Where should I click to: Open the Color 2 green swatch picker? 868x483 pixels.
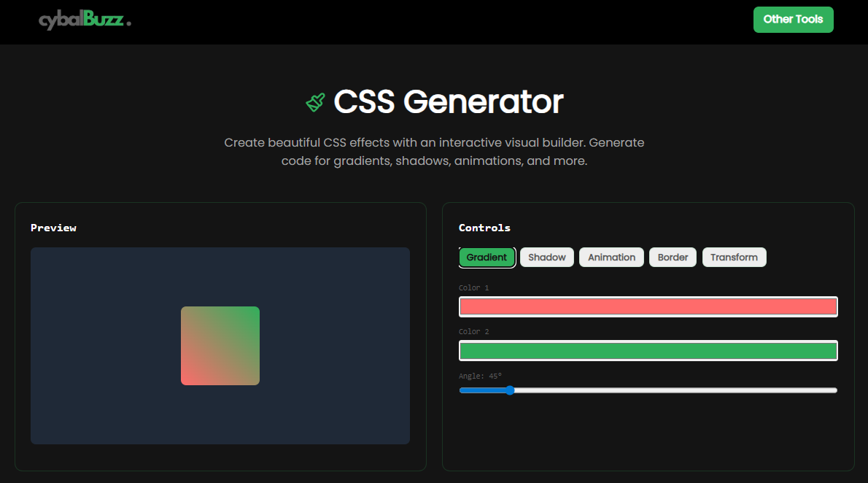(x=648, y=351)
